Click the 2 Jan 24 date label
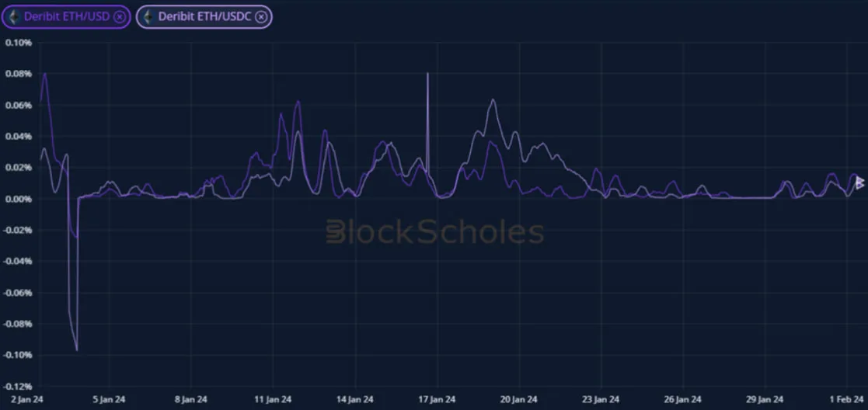The height and width of the screenshot is (410, 868). tap(28, 399)
